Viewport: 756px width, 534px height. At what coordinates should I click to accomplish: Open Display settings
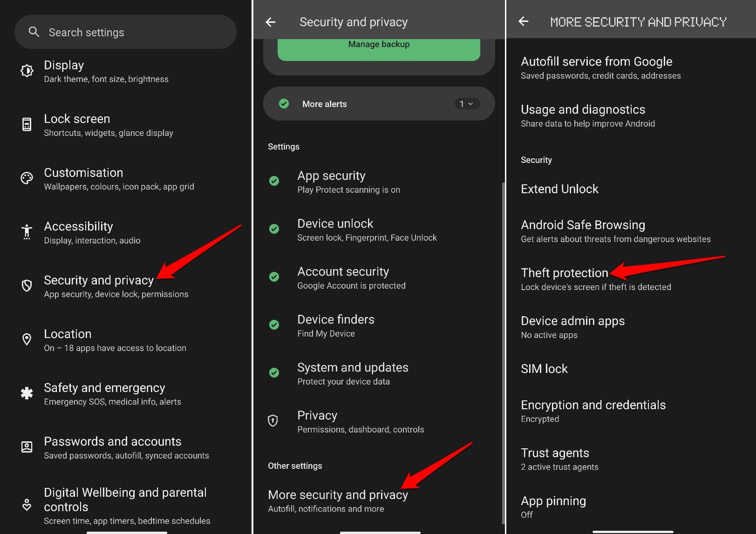point(126,71)
